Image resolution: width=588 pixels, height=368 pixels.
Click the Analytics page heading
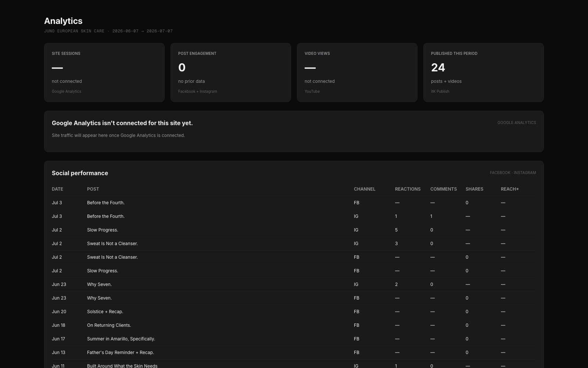tap(63, 21)
